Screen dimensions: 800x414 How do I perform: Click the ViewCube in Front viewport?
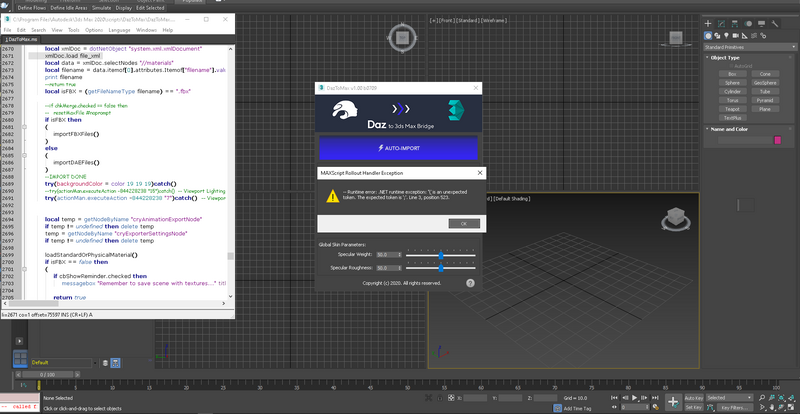pos(676,37)
